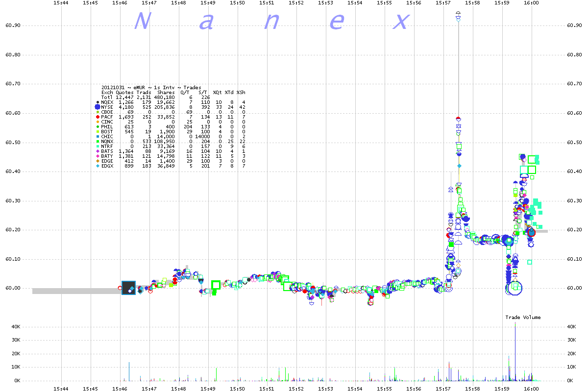Click the 'Trade Volume' label
This screenshot has height=392, width=588.
pyautogui.click(x=523, y=318)
